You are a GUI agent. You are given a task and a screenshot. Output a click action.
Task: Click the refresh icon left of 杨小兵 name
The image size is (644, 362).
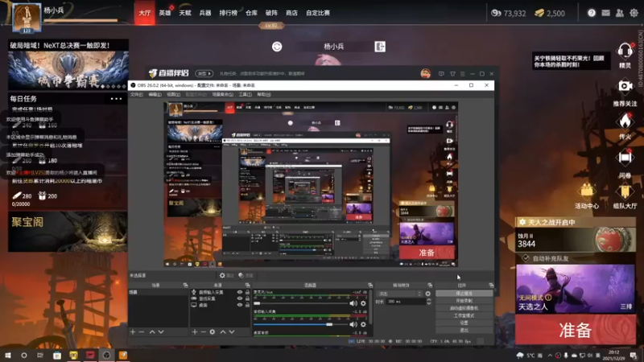tap(277, 47)
